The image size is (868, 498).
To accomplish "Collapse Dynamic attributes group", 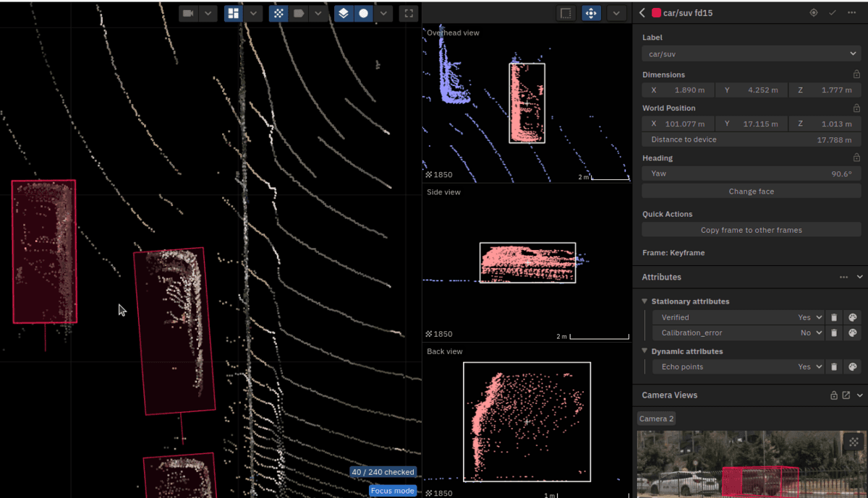I will coord(644,351).
